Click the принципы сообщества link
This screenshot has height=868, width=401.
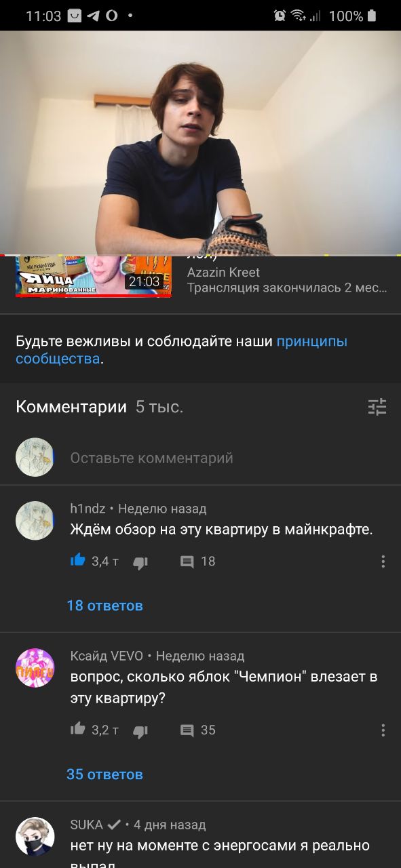[x=182, y=350]
